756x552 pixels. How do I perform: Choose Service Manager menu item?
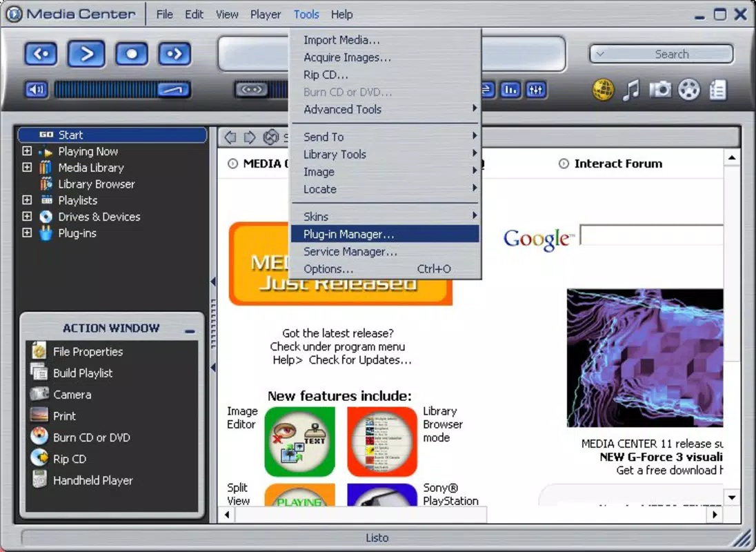click(x=386, y=252)
